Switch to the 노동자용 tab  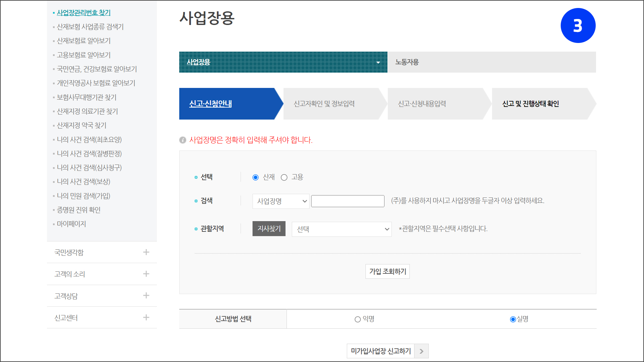click(x=492, y=62)
